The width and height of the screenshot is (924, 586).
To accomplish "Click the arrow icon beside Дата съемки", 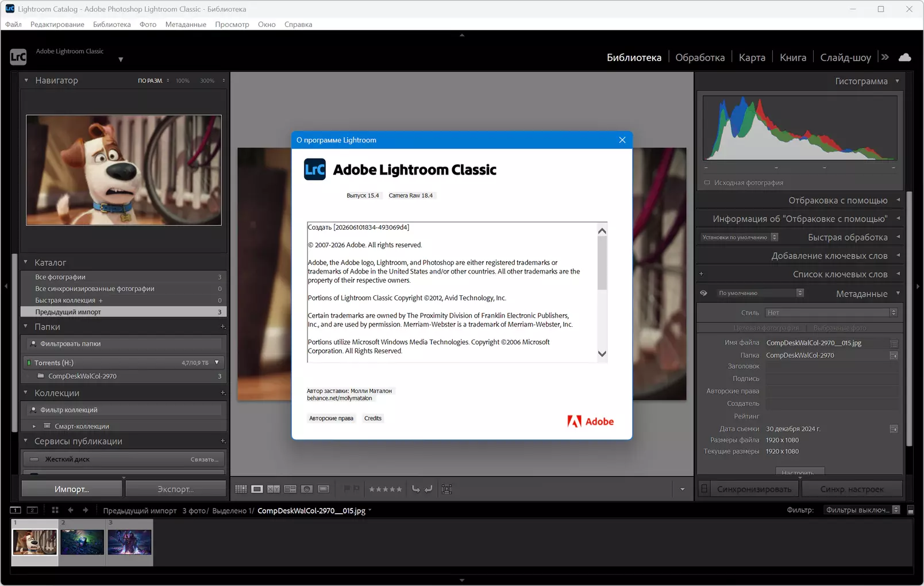I will pyautogui.click(x=894, y=429).
